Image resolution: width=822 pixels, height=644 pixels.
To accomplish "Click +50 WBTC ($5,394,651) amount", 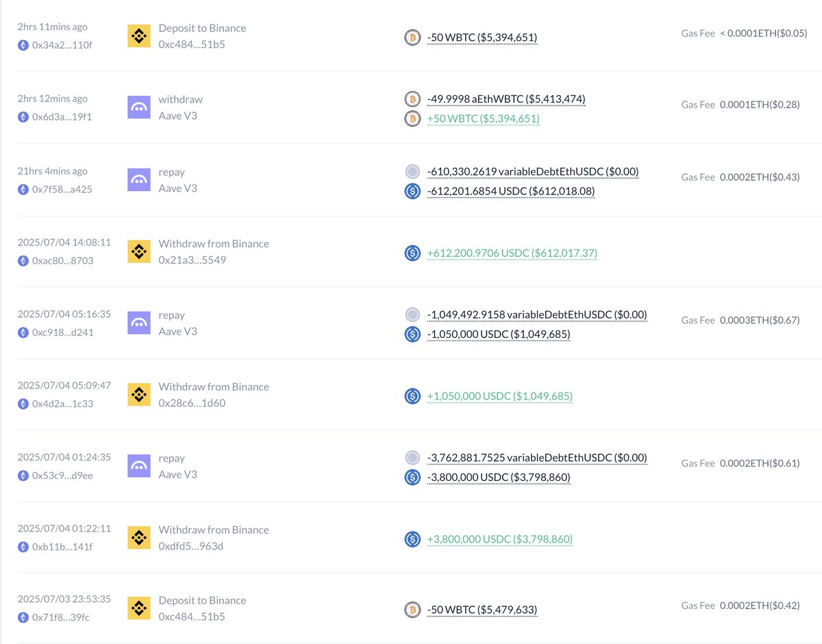I will [484, 119].
